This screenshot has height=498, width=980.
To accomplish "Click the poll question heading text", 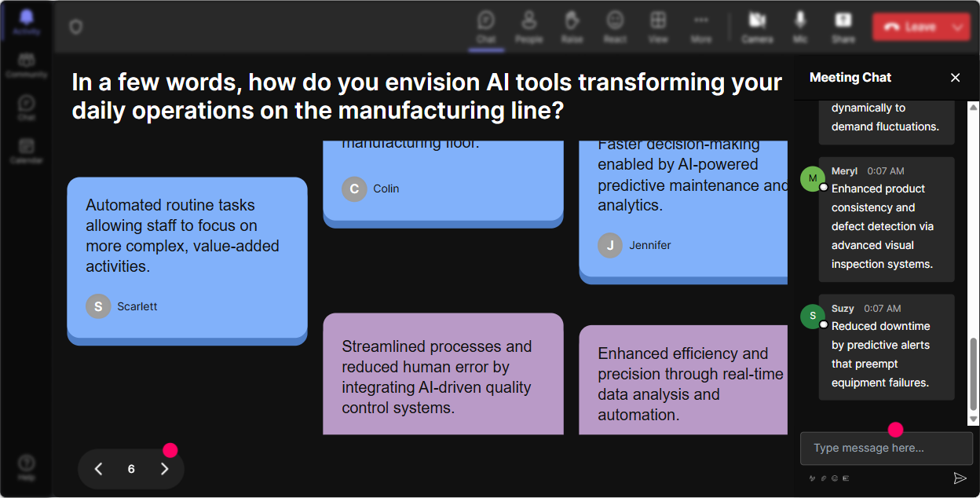I will pos(426,97).
